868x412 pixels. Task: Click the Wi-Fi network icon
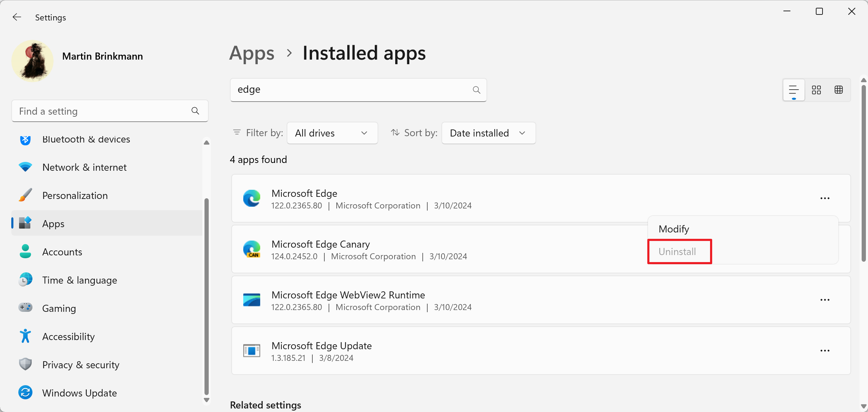coord(25,167)
